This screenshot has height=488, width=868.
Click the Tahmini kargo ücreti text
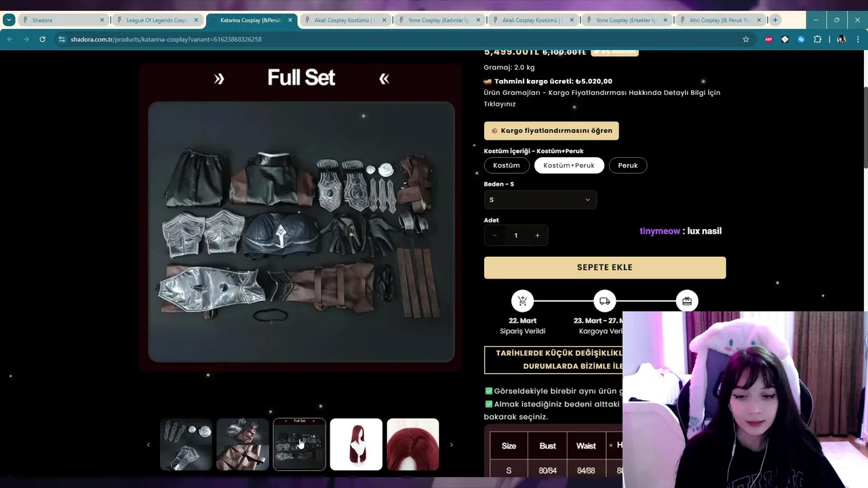[x=553, y=81]
